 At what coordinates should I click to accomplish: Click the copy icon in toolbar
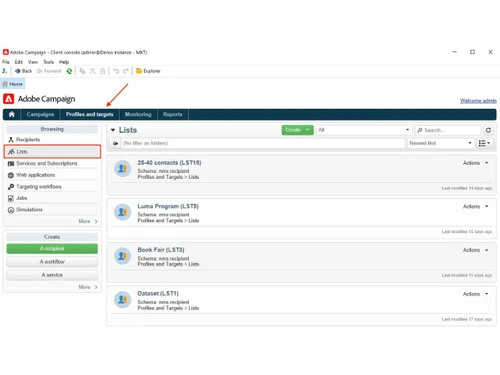(82, 71)
